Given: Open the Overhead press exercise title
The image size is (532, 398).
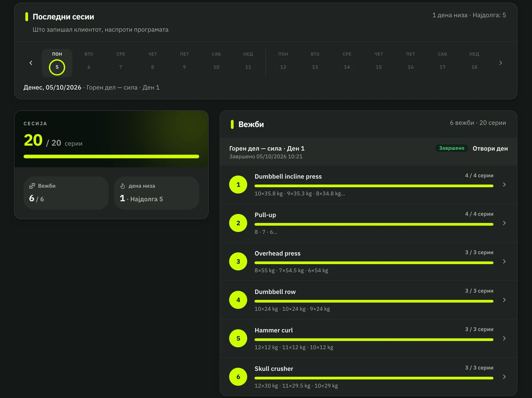Looking at the screenshot, I should click(x=277, y=253).
